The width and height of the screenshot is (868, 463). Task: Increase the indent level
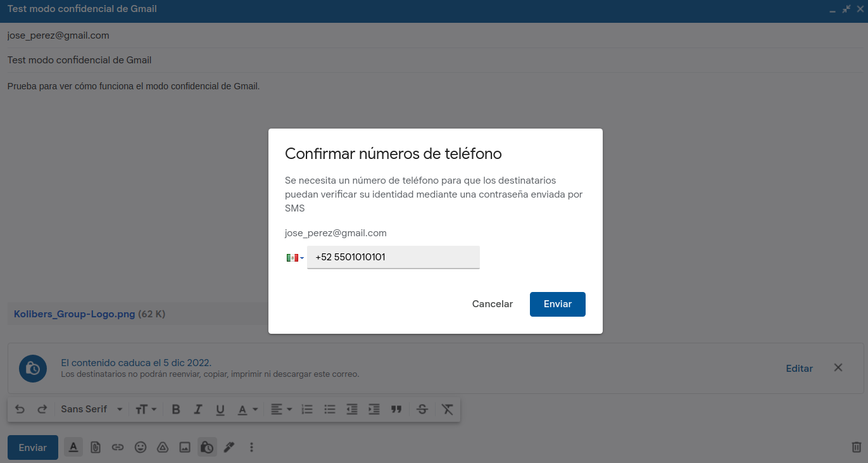[x=374, y=409]
